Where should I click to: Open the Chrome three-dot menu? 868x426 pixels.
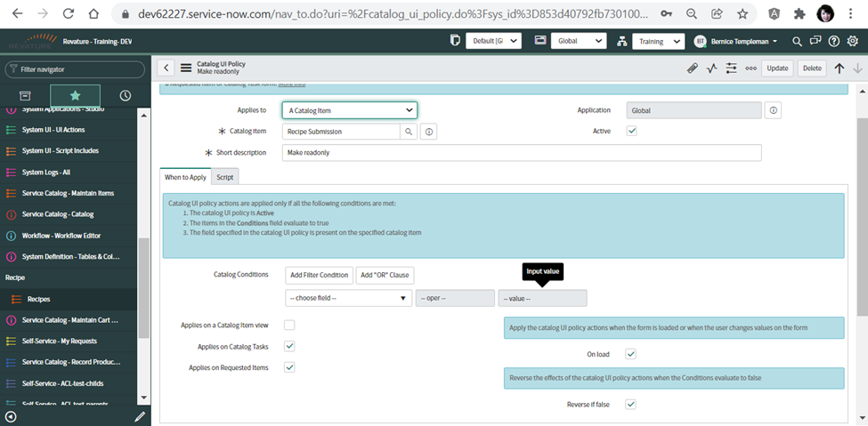click(x=850, y=13)
